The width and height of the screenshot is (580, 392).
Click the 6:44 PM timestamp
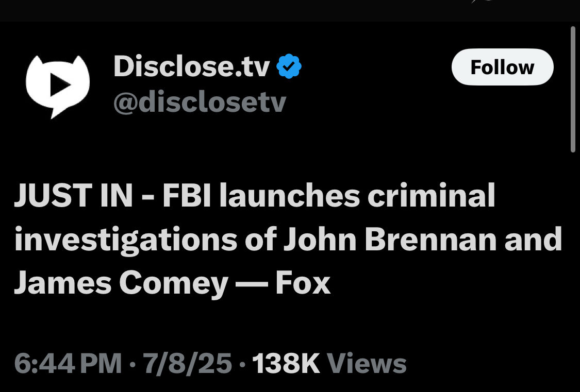(x=68, y=363)
